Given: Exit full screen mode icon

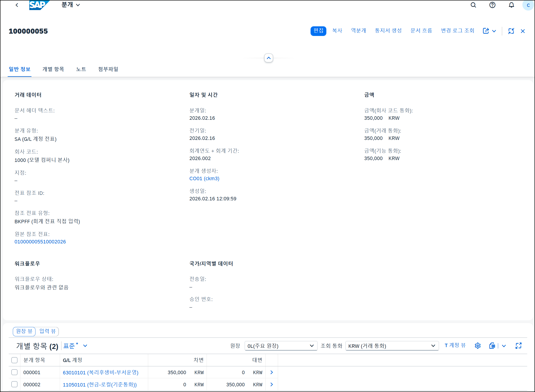Looking at the screenshot, I should coord(511,31).
